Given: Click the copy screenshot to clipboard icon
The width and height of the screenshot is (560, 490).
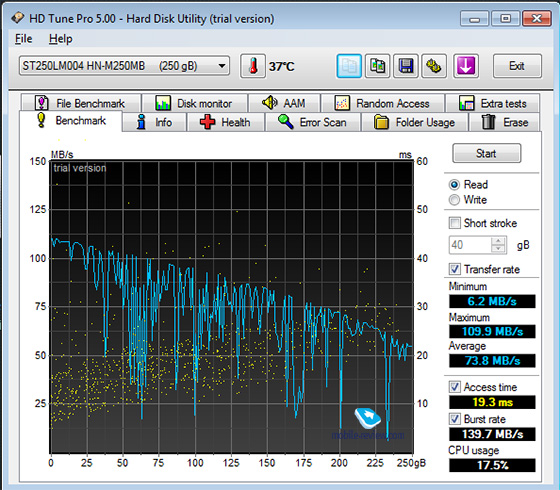Looking at the screenshot, I should (x=377, y=66).
